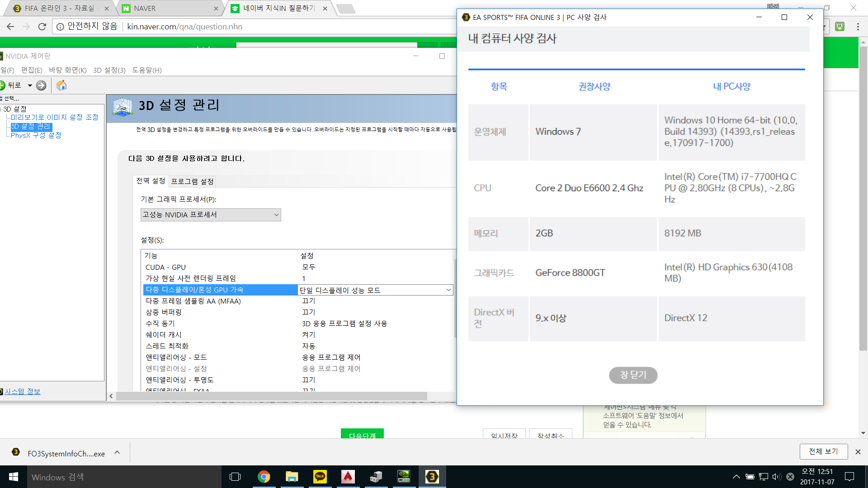The image size is (868, 488).
Task: Click the 8192 MB memory value
Action: tap(683, 233)
